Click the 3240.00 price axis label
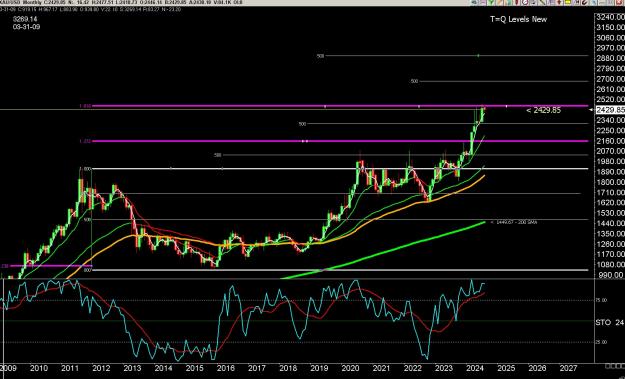 point(610,17)
